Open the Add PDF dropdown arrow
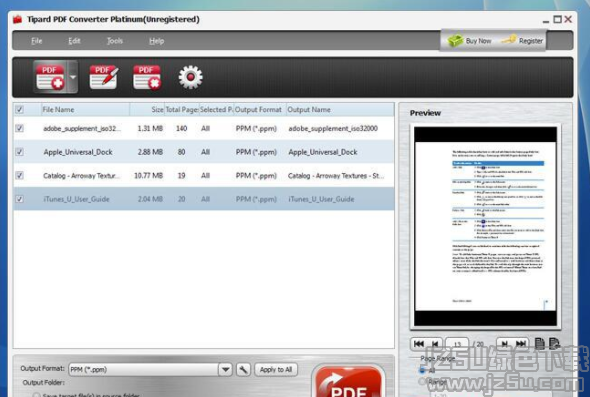The width and height of the screenshot is (590, 397). pyautogui.click(x=73, y=77)
